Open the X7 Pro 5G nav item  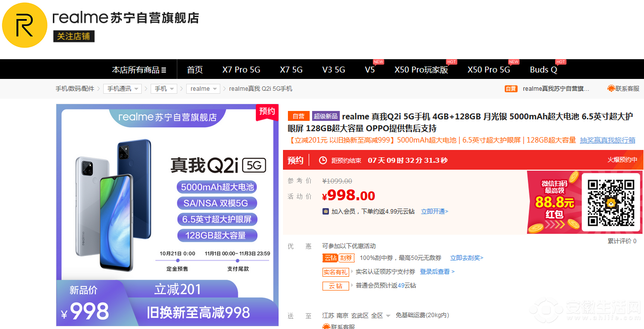(x=241, y=70)
